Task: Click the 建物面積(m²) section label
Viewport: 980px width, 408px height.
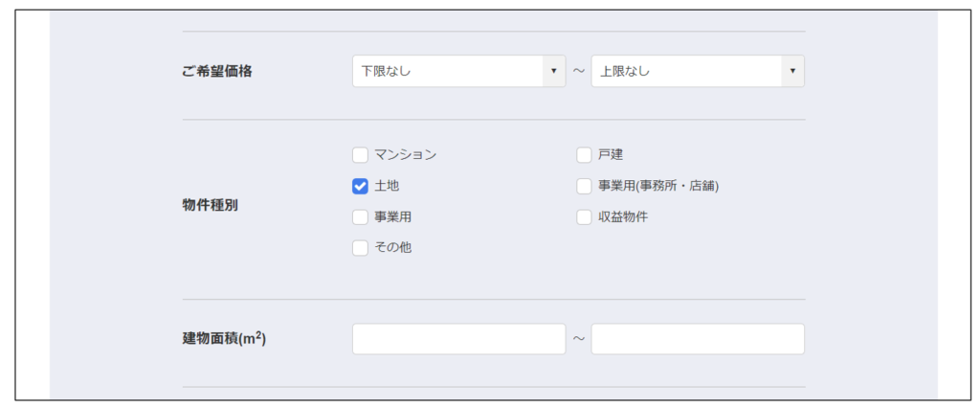Action: pos(223,339)
